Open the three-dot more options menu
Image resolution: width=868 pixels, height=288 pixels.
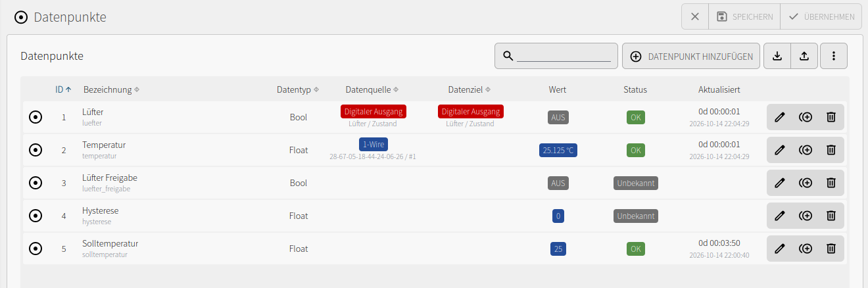coord(834,56)
